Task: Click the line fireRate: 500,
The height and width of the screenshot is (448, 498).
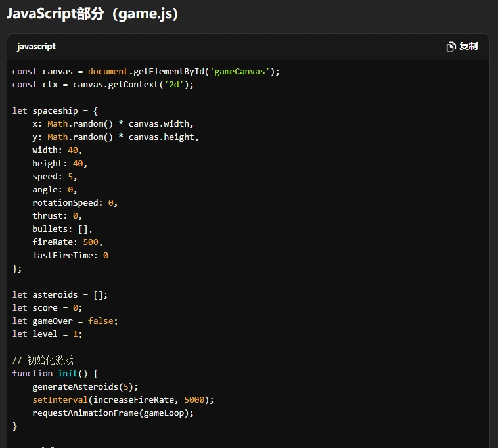Action: click(67, 242)
